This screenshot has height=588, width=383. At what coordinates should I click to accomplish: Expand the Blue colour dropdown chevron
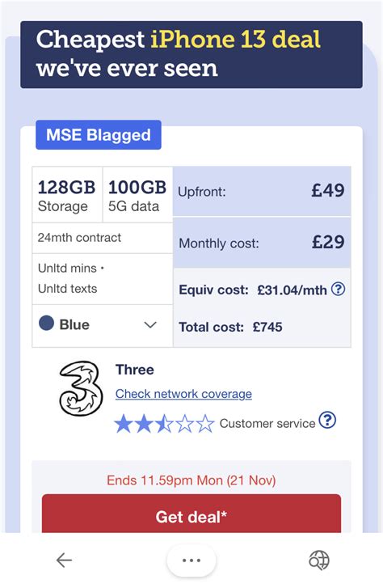[x=150, y=325]
